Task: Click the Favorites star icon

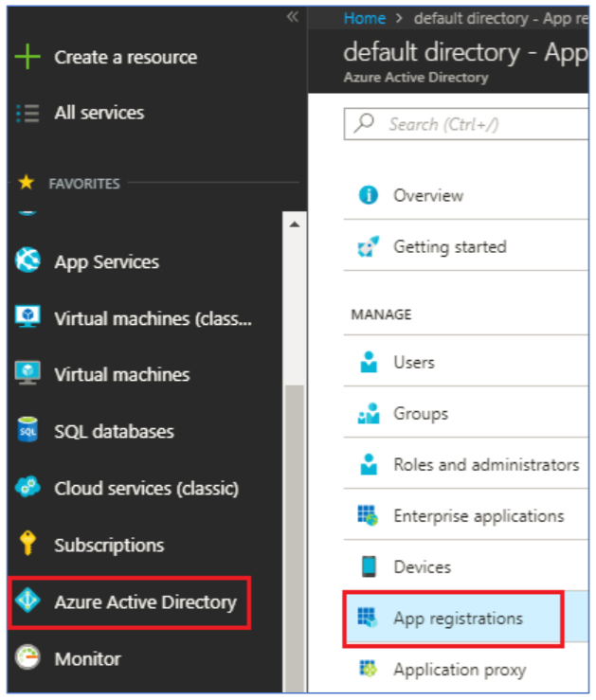Action: 27,182
